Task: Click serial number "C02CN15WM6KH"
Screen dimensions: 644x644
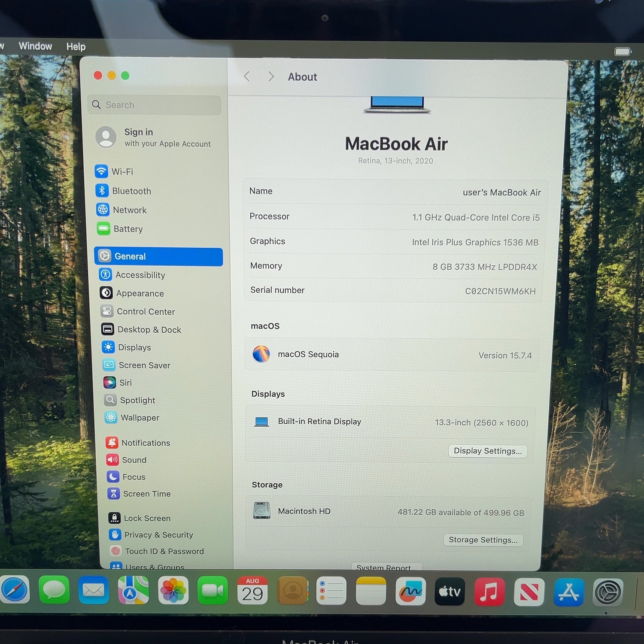Action: (501, 291)
